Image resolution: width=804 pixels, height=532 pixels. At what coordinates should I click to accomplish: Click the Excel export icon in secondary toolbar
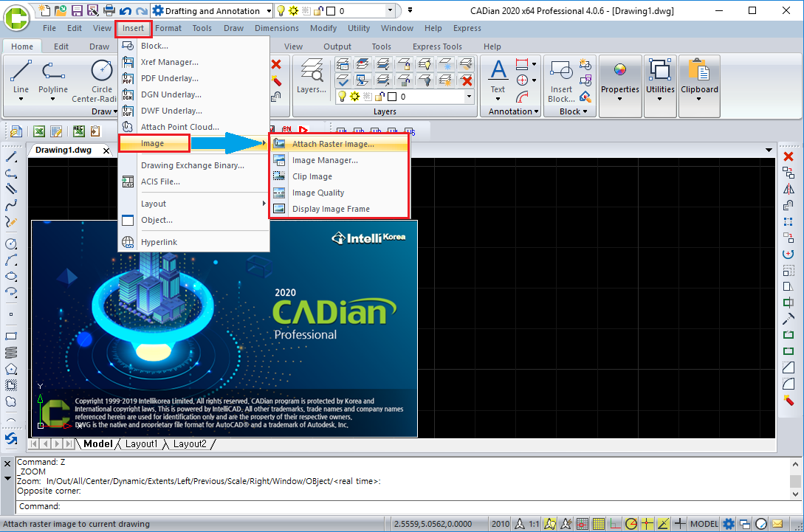39,132
